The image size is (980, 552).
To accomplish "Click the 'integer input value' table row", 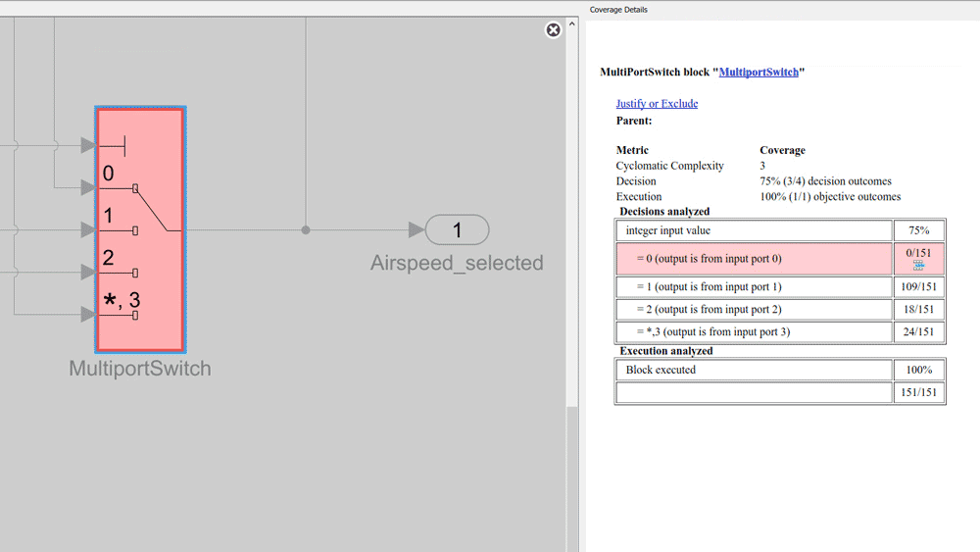I will pos(753,231).
